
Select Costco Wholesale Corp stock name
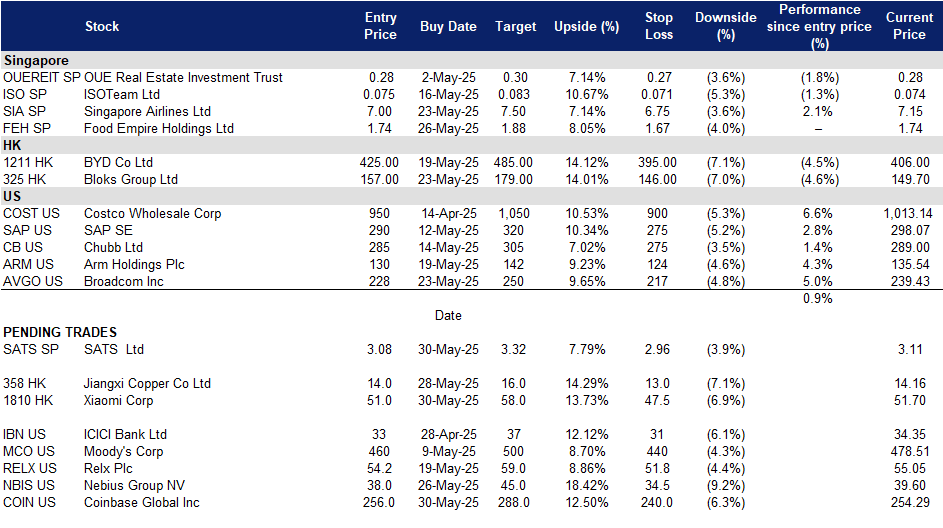152,213
